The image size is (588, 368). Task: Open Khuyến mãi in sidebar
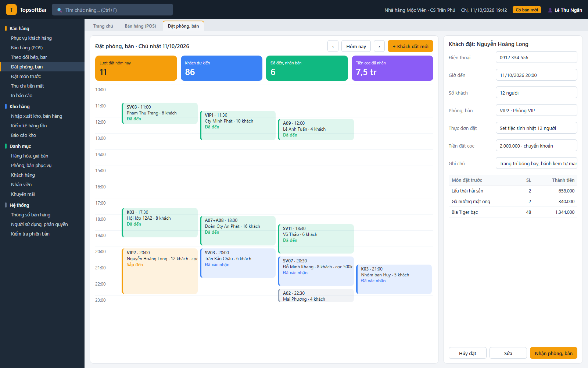tap(42, 194)
